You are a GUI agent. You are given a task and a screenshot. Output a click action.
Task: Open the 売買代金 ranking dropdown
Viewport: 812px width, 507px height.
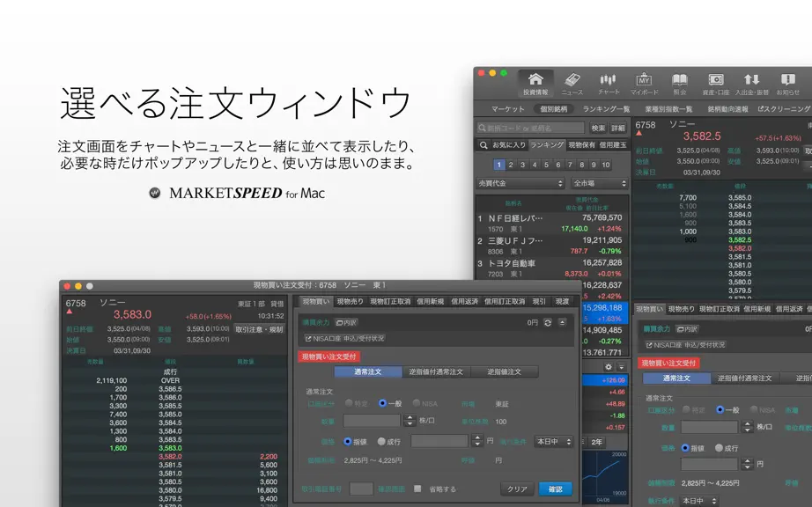pyautogui.click(x=520, y=183)
